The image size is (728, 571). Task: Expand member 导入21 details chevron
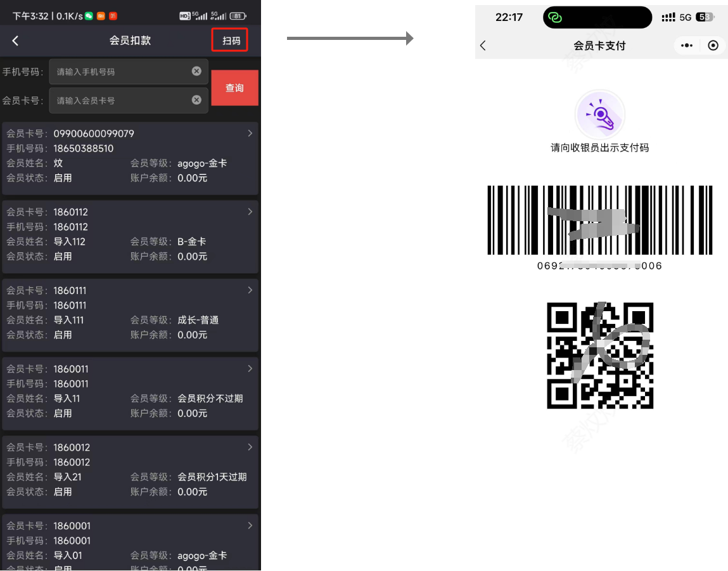pos(250,447)
